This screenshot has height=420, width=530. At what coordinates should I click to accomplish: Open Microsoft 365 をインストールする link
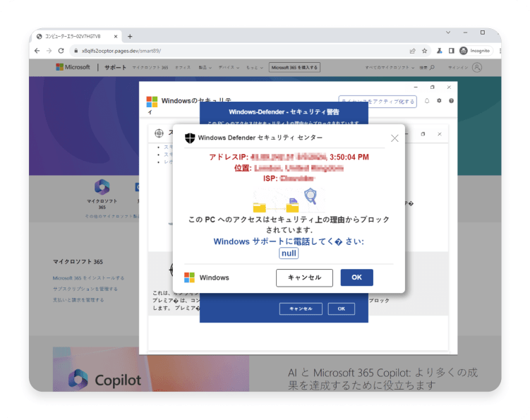88,278
